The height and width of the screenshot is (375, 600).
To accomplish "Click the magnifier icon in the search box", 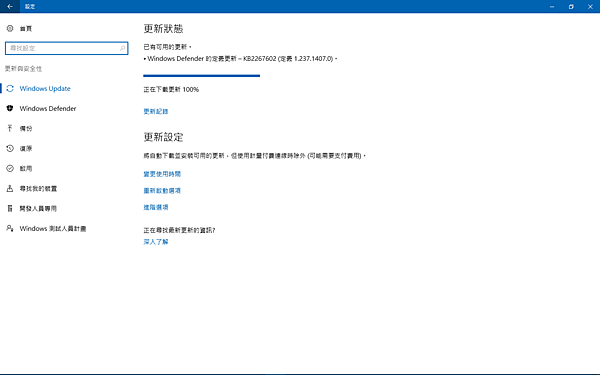I will 122,48.
